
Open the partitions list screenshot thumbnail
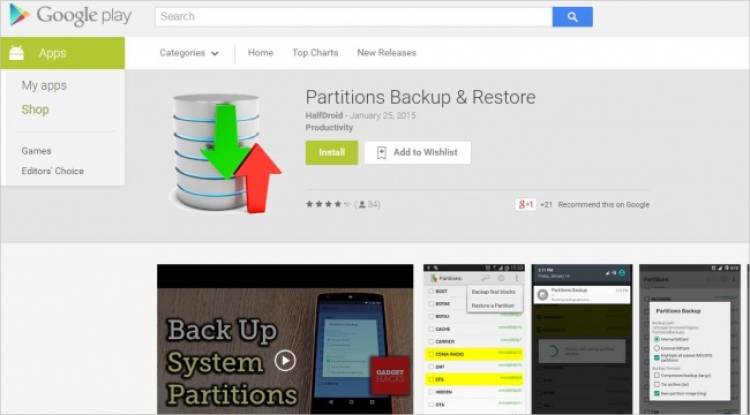(474, 339)
